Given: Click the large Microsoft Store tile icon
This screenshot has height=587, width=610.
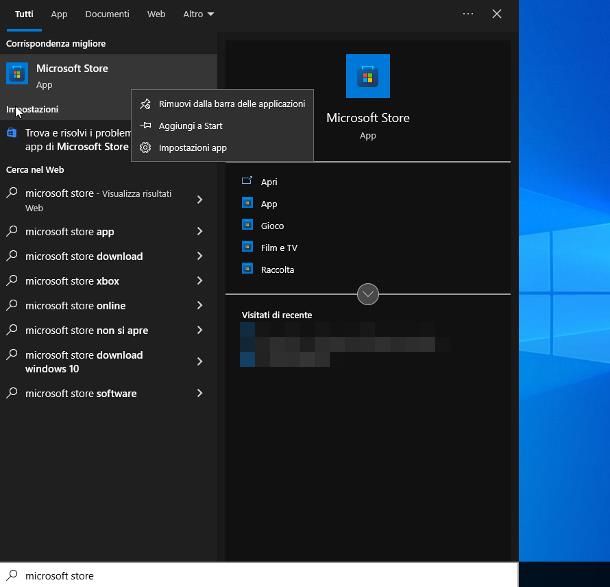Looking at the screenshot, I should (368, 76).
